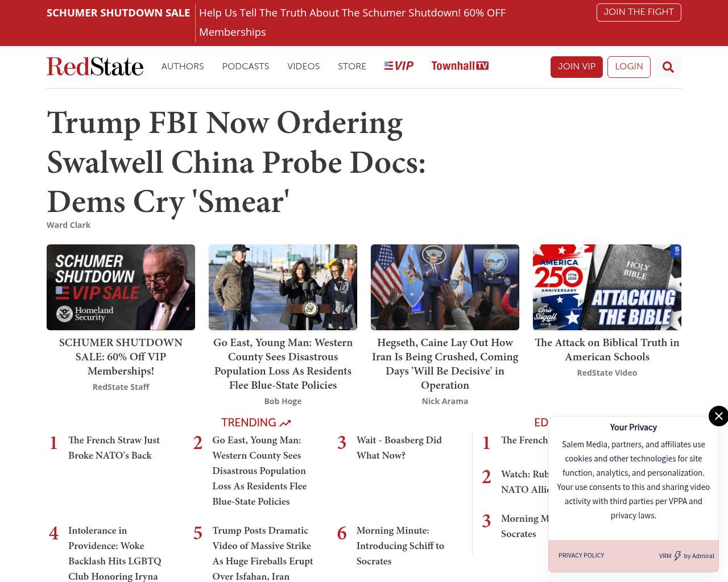
Task: Open trending story Wait - Boasberg Did What Now
Action: click(399, 448)
